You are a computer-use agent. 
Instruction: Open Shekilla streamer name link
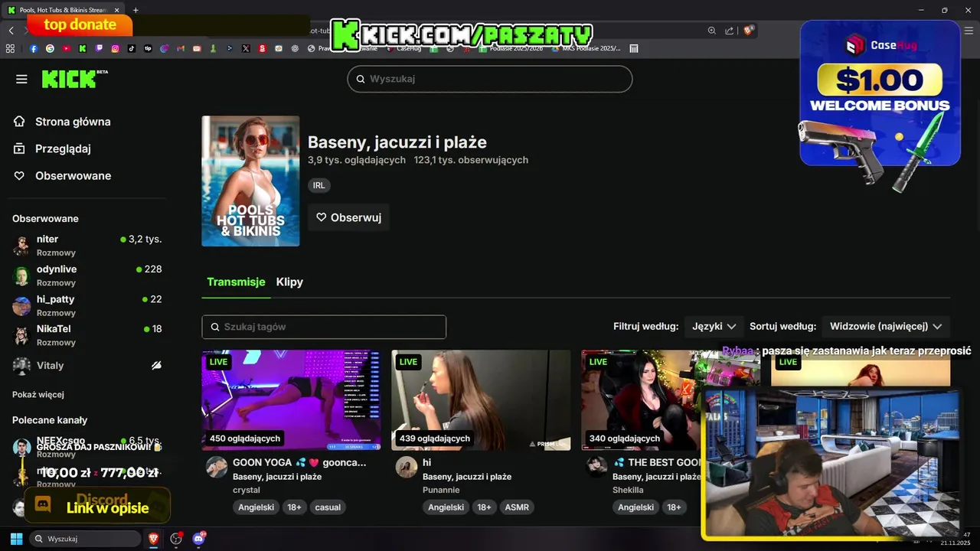[x=628, y=490]
